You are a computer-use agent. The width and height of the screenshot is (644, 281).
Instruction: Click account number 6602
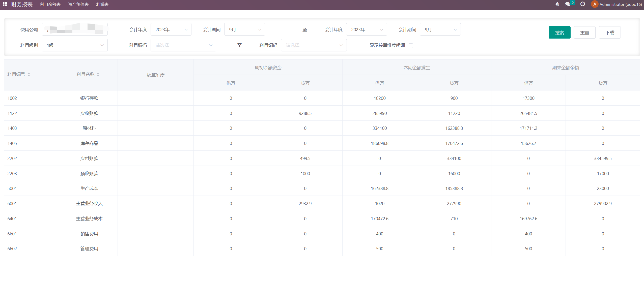click(x=12, y=248)
